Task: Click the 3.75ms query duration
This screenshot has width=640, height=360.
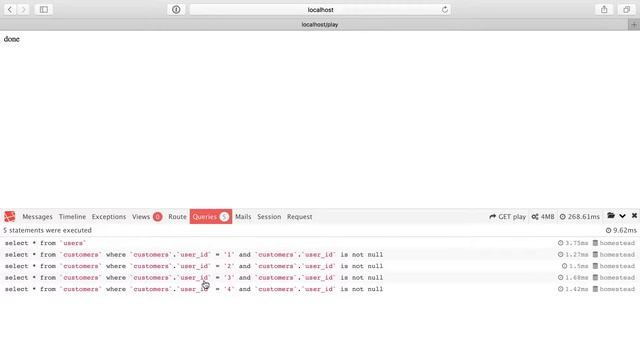Action: [573, 243]
